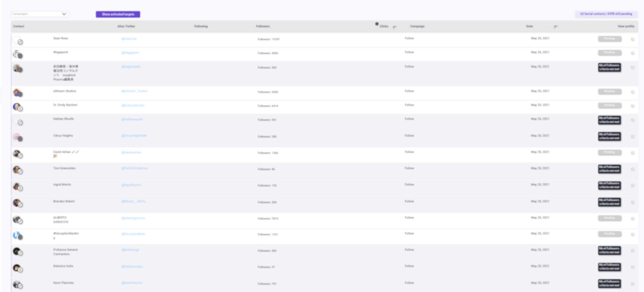
Task: Open the view profile icon for Wagepoint
Action: click(x=633, y=53)
